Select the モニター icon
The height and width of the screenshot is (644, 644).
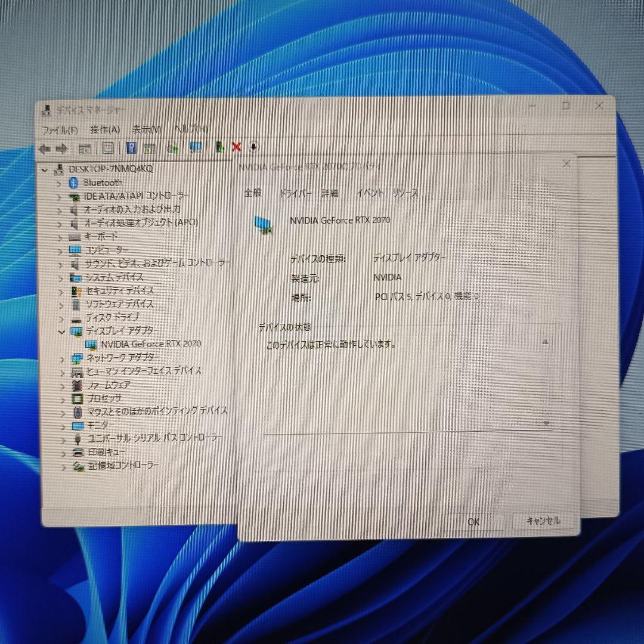[78, 426]
